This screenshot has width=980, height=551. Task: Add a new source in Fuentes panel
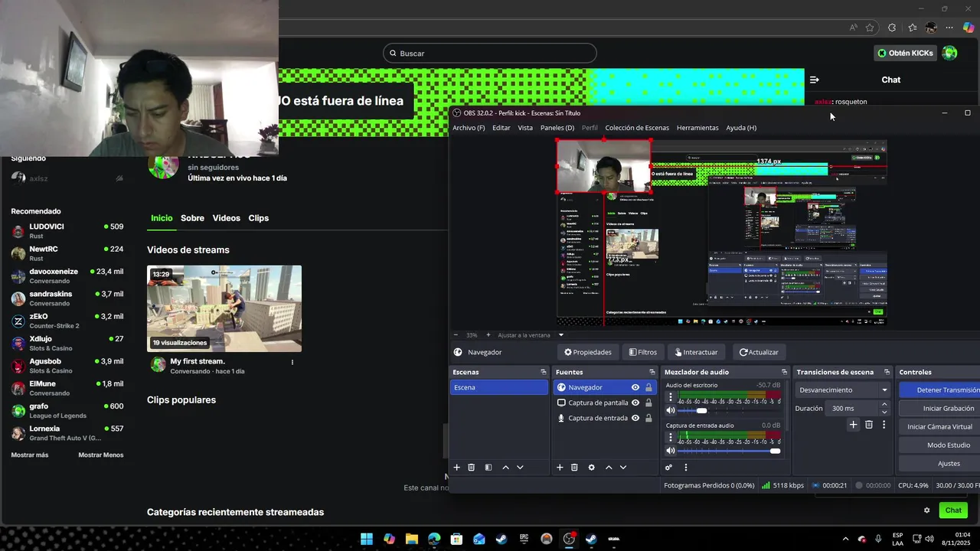[x=560, y=468]
